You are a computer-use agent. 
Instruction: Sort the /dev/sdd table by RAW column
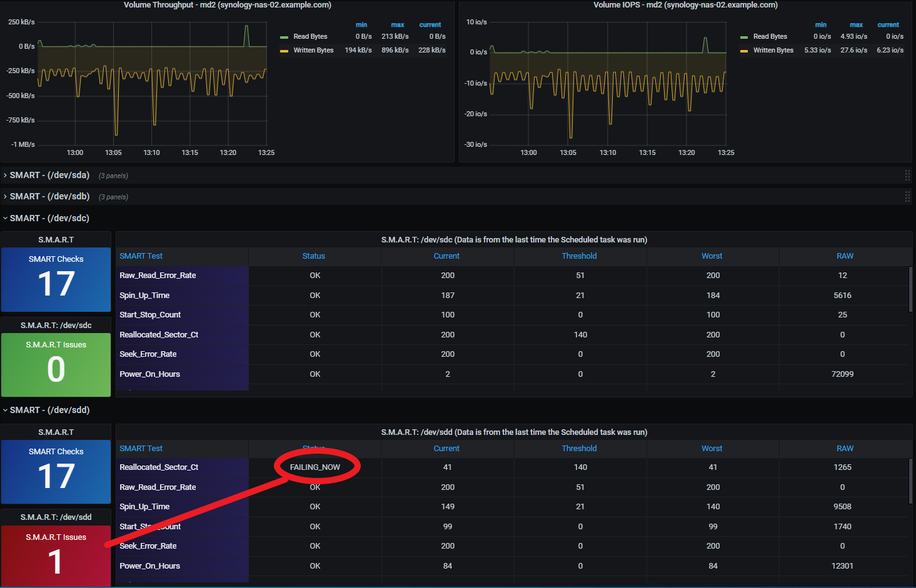click(x=845, y=449)
